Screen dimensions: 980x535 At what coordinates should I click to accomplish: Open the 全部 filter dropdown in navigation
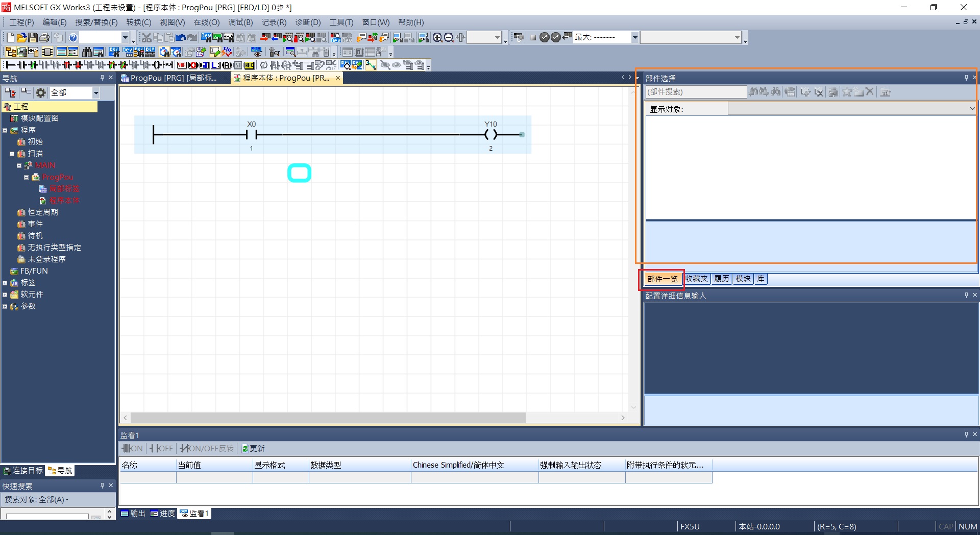tap(95, 92)
